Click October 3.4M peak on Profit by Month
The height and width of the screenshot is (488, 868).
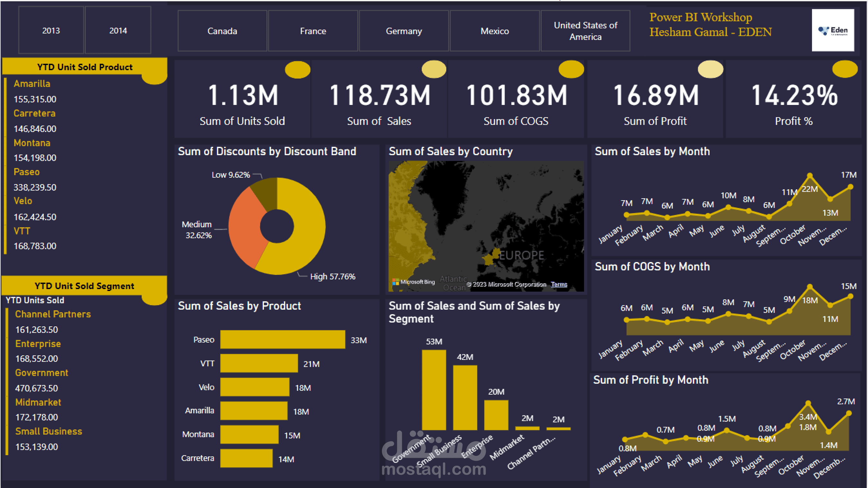[x=808, y=403]
